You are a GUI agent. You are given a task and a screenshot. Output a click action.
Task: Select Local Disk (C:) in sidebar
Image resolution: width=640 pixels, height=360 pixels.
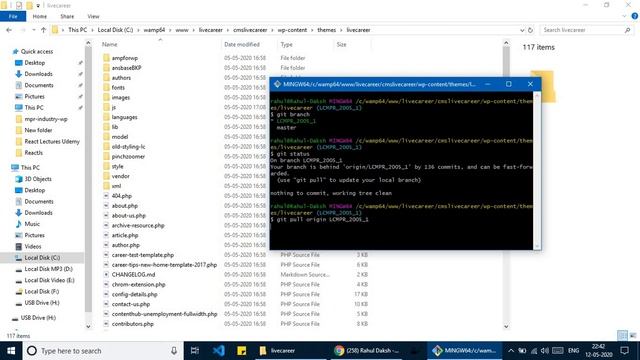coord(42,258)
